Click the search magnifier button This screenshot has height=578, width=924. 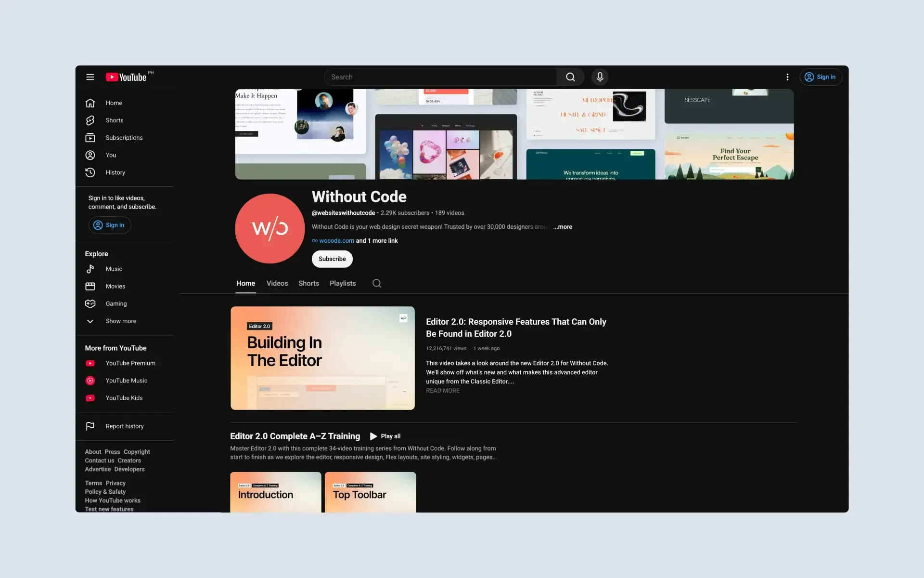coord(570,77)
